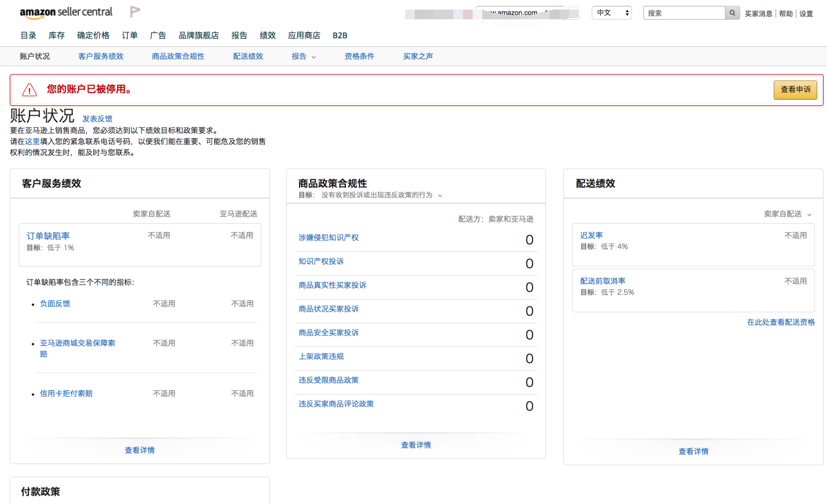This screenshot has height=504, width=827.
Task: Click the 付款政策 card heading
Action: pos(41,492)
